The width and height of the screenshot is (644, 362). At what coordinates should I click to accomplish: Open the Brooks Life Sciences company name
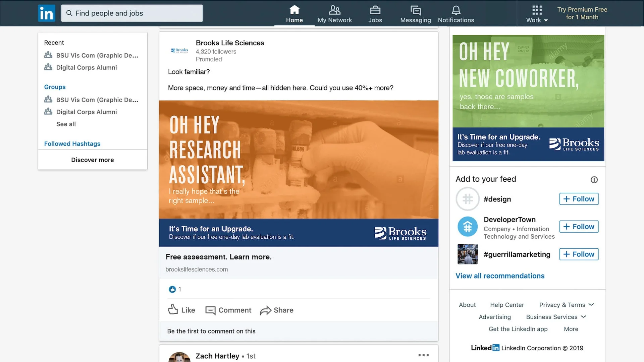(x=230, y=43)
